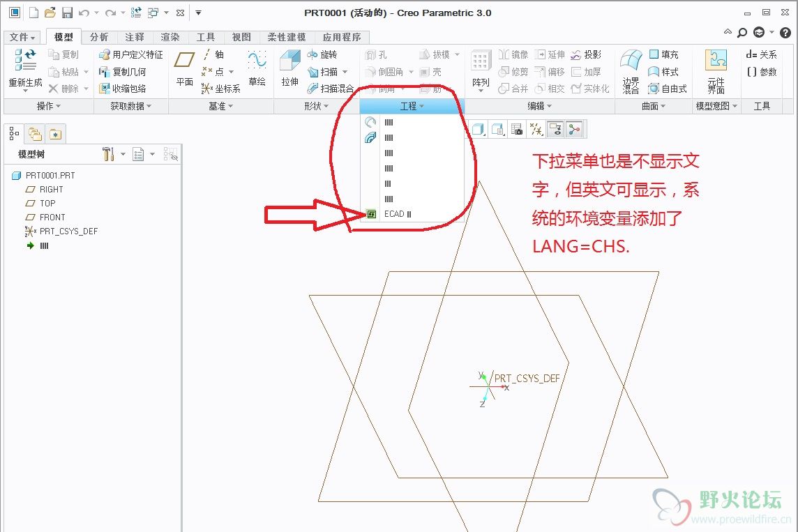Switch to Folder Browser navigator tab

coord(35,134)
